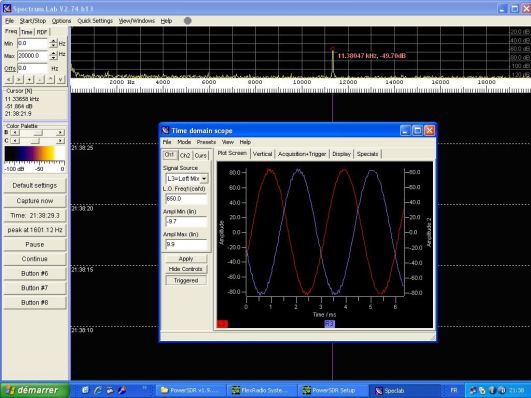Click the red channel marker below plot
Viewport: 531px width, 398px height.
[x=222, y=324]
